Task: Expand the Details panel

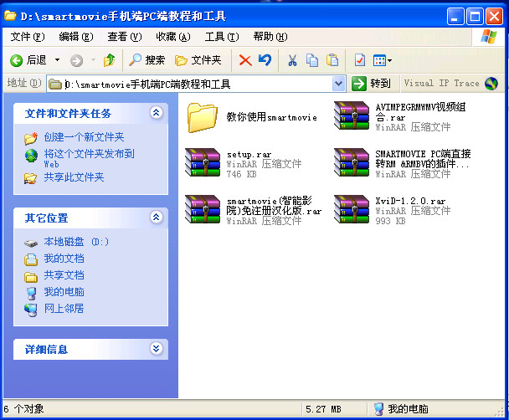Action: (156, 349)
